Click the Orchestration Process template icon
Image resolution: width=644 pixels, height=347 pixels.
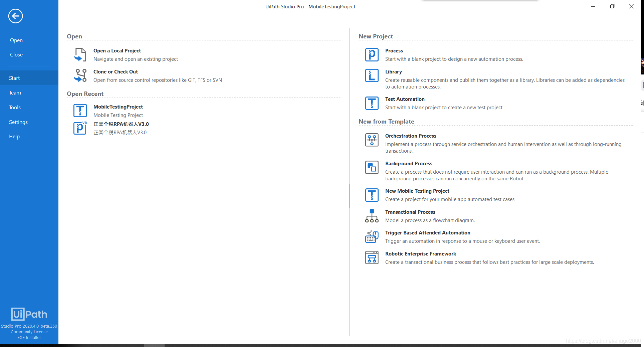pyautogui.click(x=372, y=140)
